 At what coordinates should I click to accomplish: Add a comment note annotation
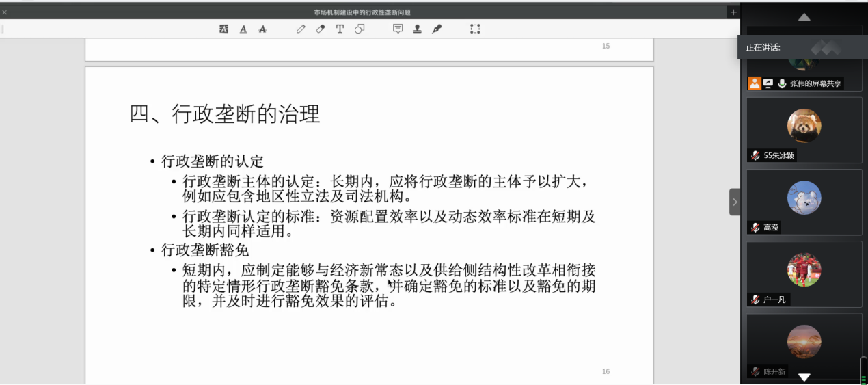coord(398,29)
